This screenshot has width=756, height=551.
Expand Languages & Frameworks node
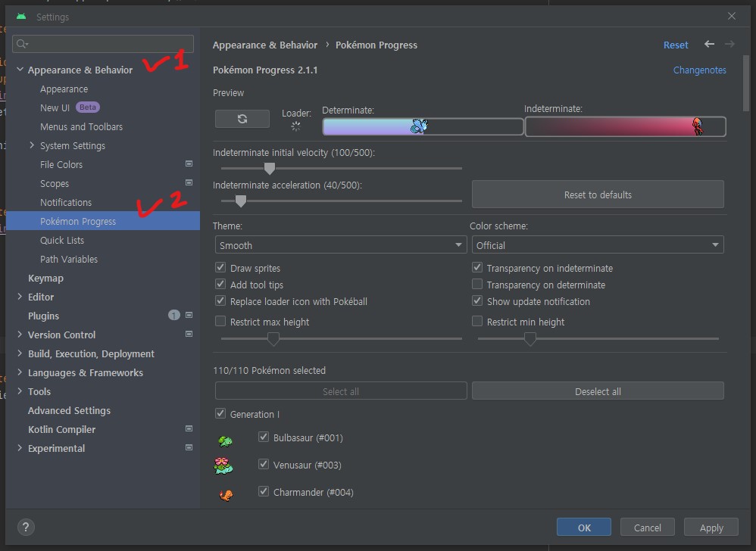point(20,372)
